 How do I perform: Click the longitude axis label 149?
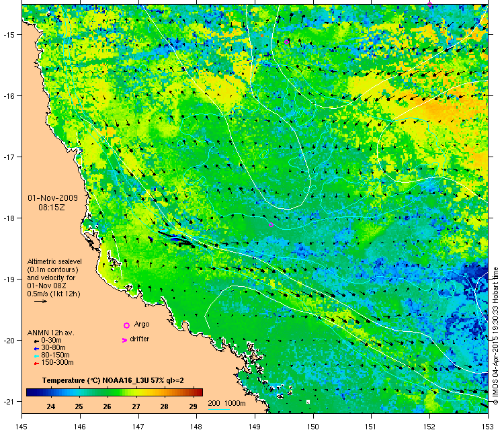click(x=255, y=427)
